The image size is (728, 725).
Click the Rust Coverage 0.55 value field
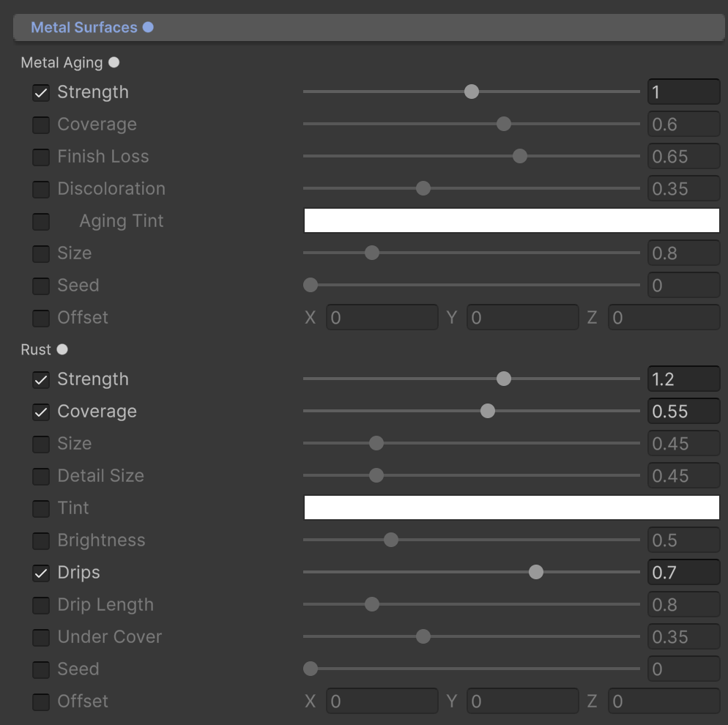coord(683,412)
